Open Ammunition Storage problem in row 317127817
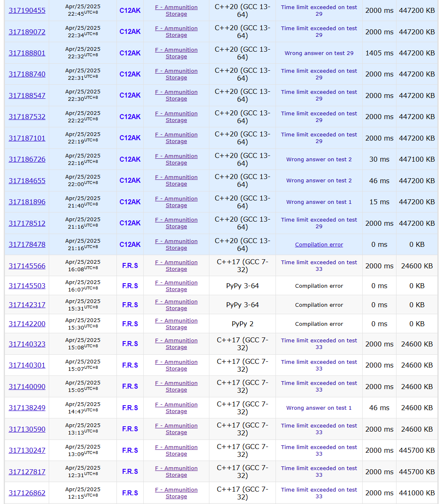444x504 pixels. tap(176, 472)
